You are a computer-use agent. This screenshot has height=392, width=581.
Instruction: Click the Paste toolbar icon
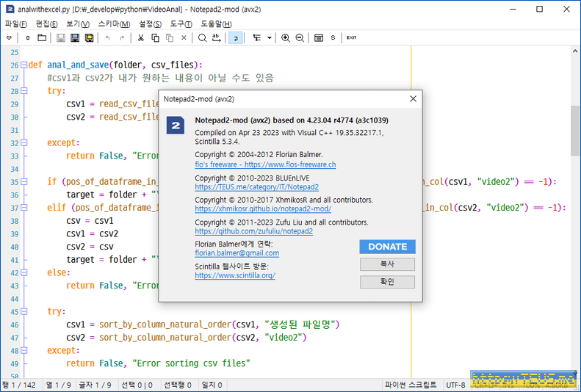click(x=170, y=37)
